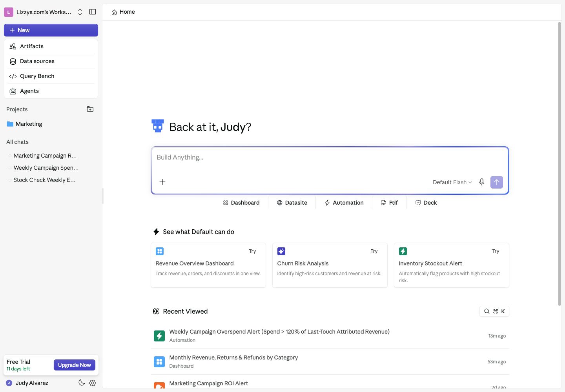The image size is (565, 392).
Task: Open the Marketing Campaign R… chat
Action: pos(45,156)
